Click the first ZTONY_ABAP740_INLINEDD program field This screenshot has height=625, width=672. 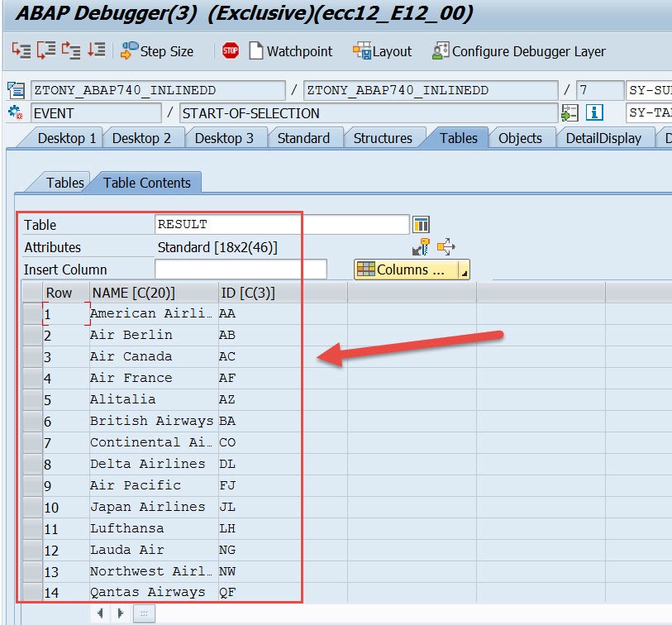click(158, 90)
